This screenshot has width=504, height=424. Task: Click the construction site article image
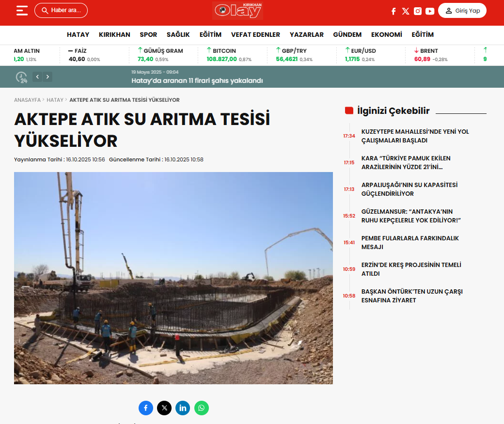click(x=173, y=278)
